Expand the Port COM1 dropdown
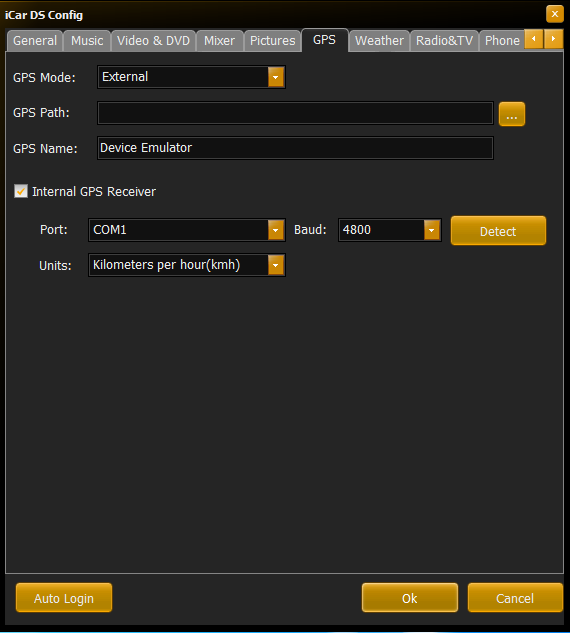 [276, 230]
